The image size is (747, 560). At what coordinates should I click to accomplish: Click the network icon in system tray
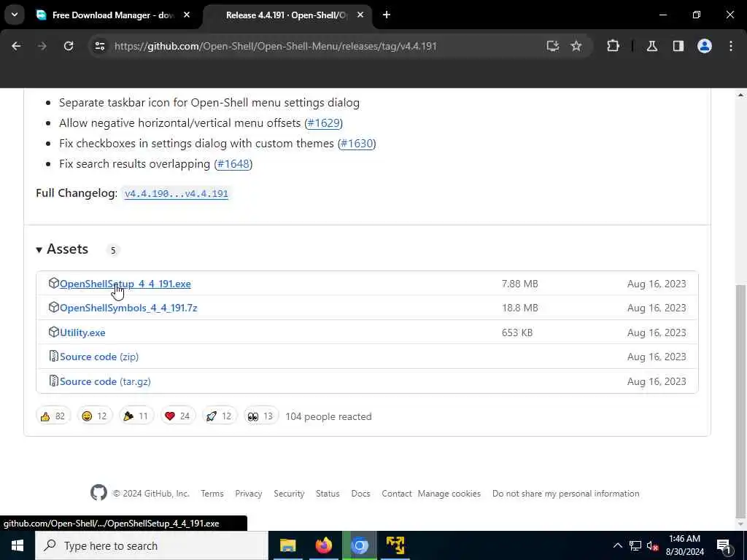pos(635,545)
